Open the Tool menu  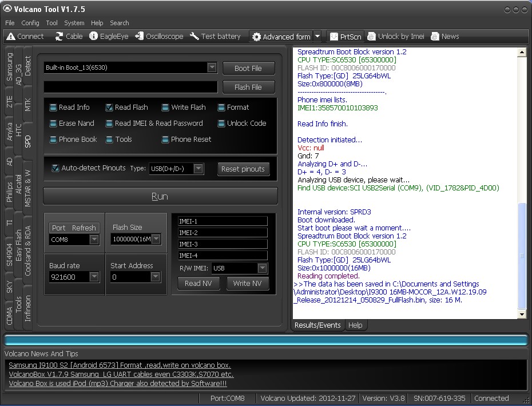pos(51,23)
